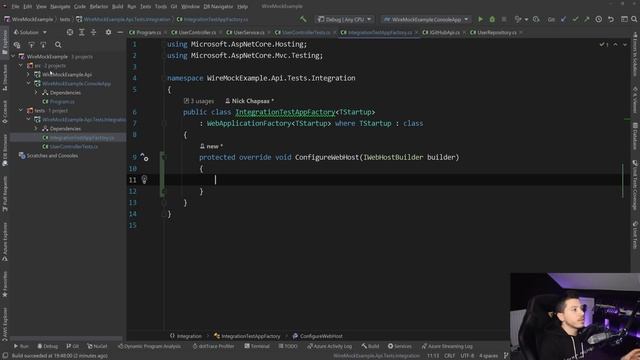Open the Refactor menu
The height and width of the screenshot is (360, 640).
point(99,7)
